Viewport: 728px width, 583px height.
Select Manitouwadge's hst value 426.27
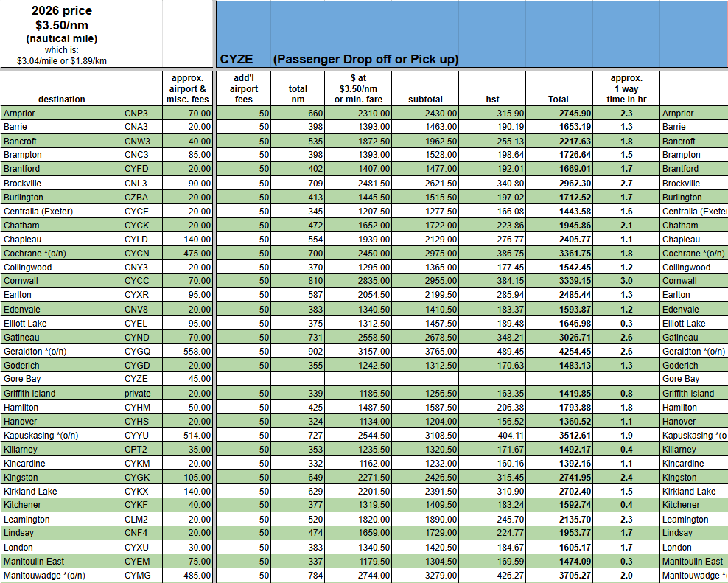click(492, 576)
